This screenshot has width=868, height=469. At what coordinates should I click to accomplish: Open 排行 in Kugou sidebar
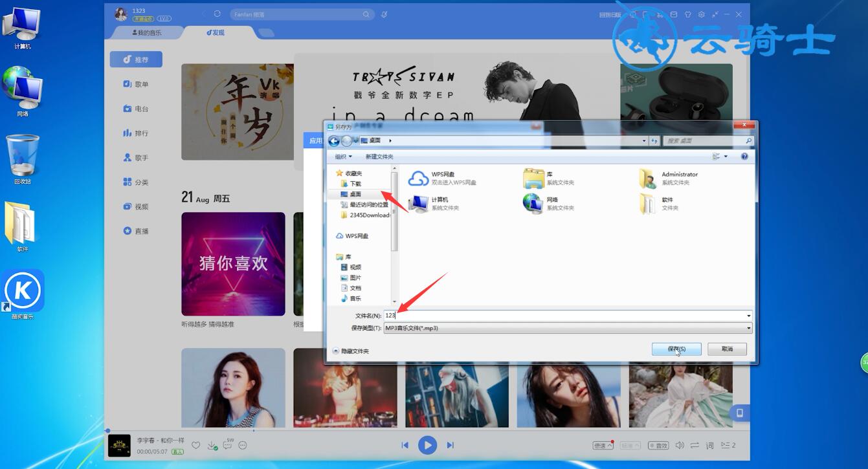[136, 133]
